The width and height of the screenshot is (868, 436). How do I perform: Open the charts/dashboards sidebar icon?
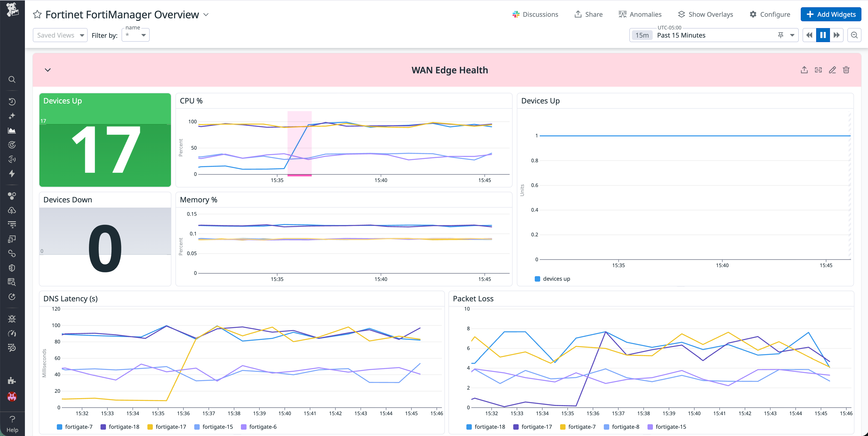click(x=12, y=131)
